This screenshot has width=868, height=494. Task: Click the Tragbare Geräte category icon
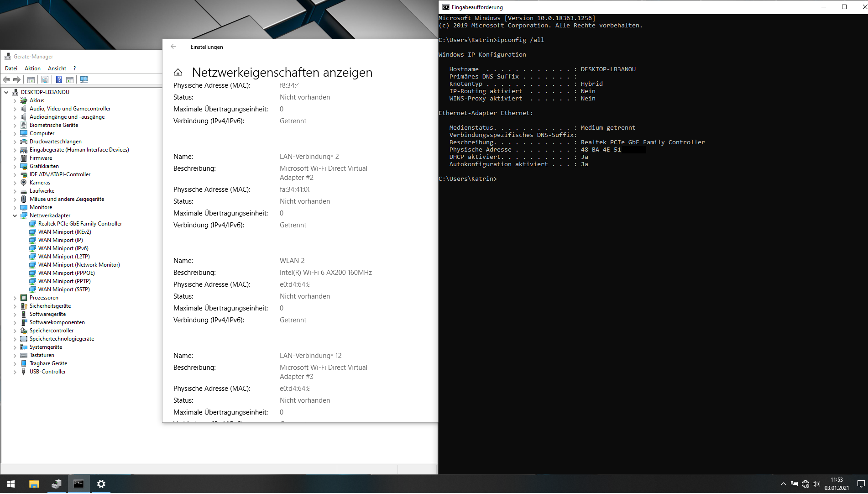click(x=24, y=363)
